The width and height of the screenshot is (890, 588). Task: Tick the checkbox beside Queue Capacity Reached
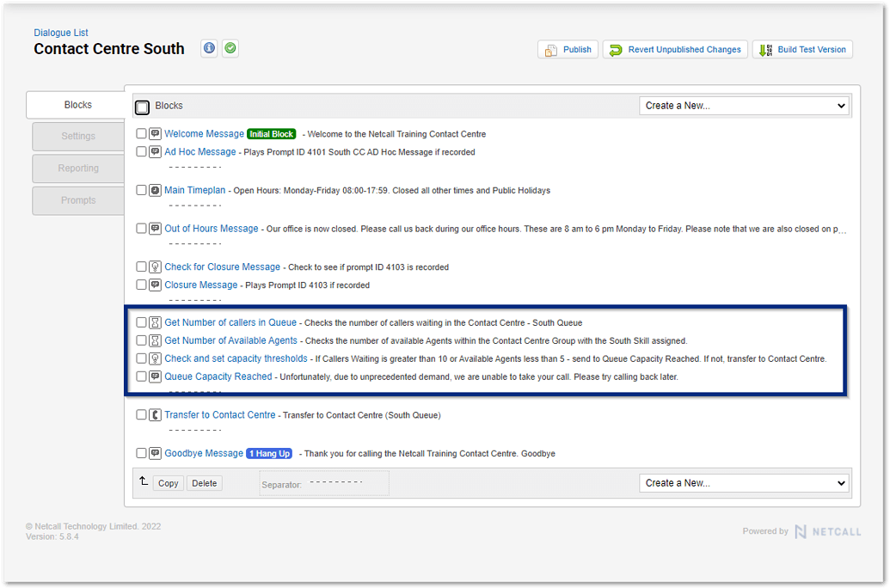(x=141, y=376)
